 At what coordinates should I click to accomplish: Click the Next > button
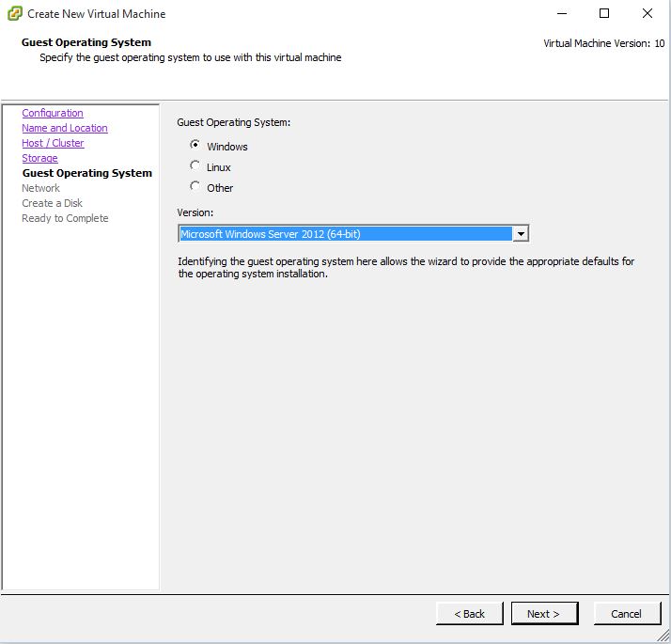[544, 614]
